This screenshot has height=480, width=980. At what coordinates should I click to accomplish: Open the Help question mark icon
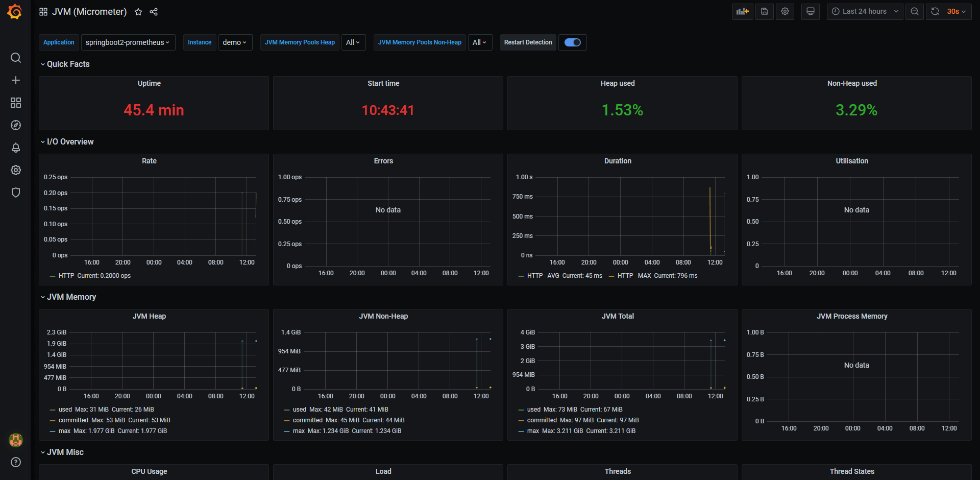16,462
